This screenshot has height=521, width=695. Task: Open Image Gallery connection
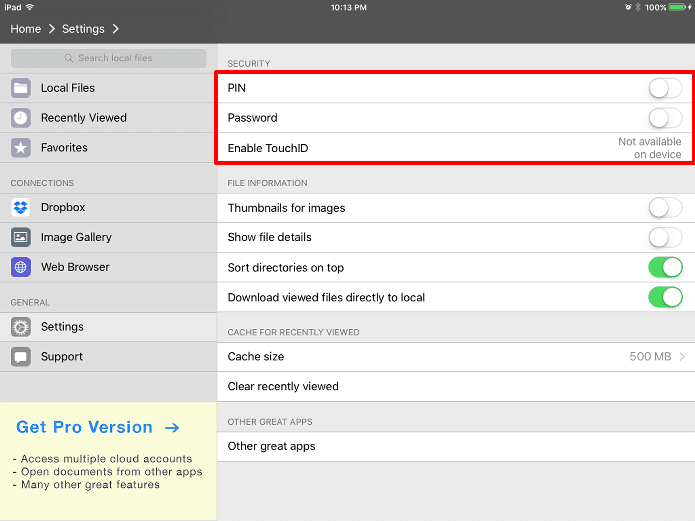click(109, 237)
